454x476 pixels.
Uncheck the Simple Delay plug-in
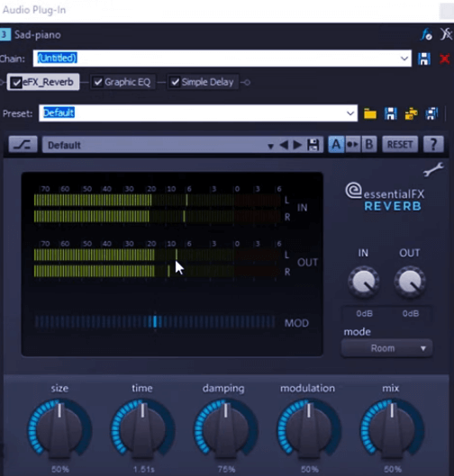175,82
